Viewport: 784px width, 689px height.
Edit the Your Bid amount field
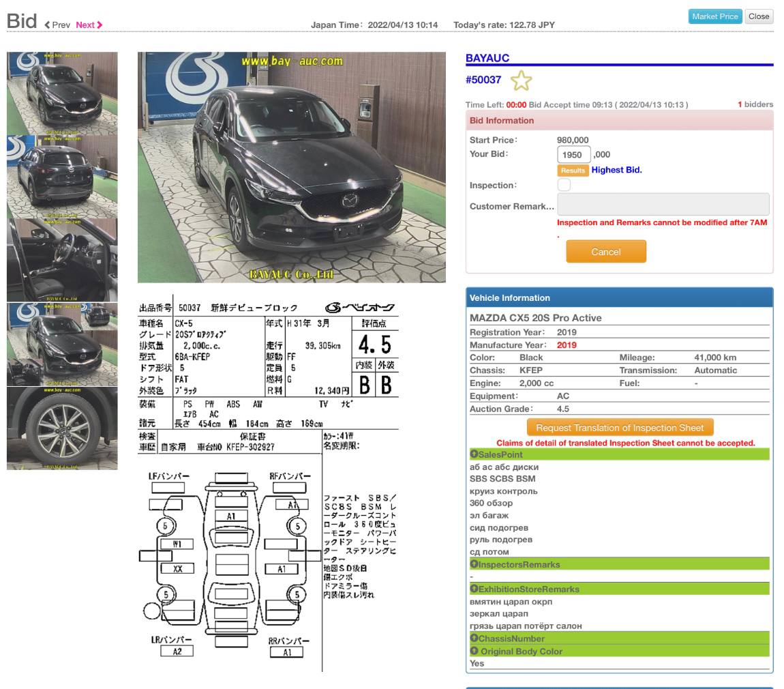pyautogui.click(x=573, y=155)
